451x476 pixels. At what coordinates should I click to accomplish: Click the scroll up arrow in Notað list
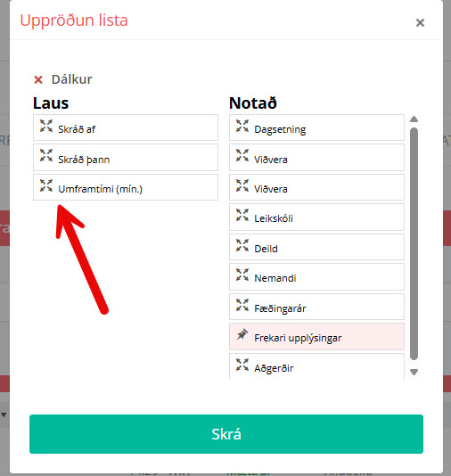pyautogui.click(x=414, y=119)
